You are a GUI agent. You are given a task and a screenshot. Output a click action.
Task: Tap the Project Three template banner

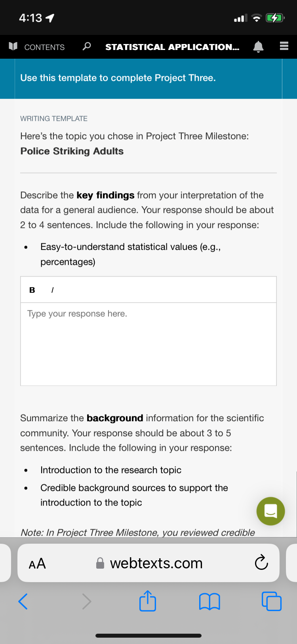point(148,78)
